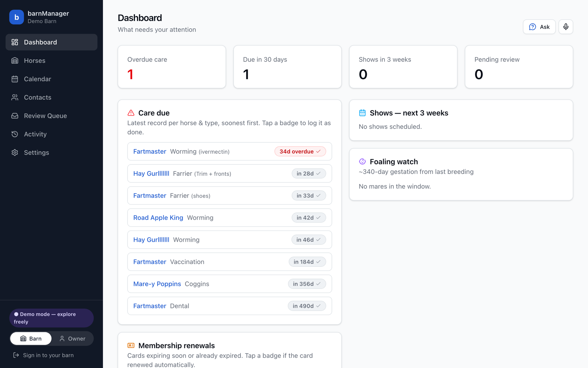Log Mare-y Poppins Coggins in 356d done
The width and height of the screenshot is (588, 368).
307,284
